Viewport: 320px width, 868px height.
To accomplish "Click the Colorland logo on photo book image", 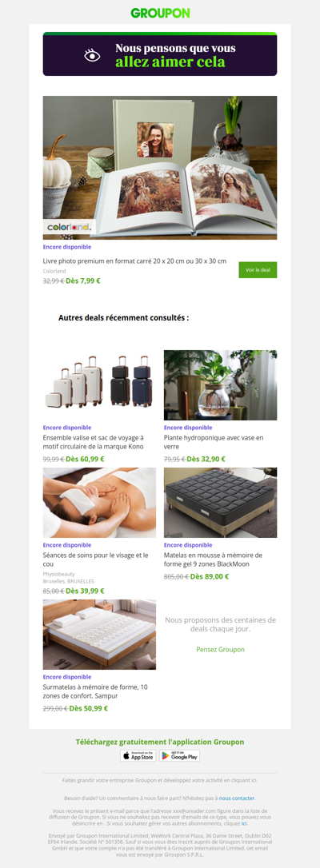I will 70,227.
